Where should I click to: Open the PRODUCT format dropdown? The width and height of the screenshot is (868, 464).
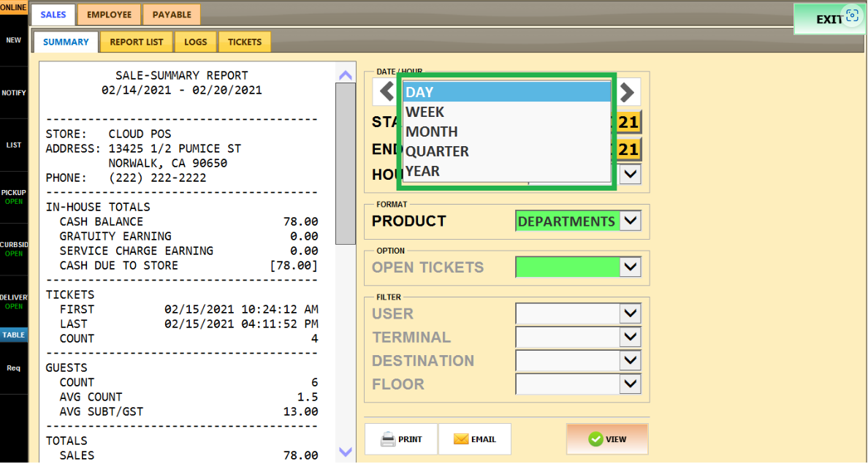coord(630,221)
